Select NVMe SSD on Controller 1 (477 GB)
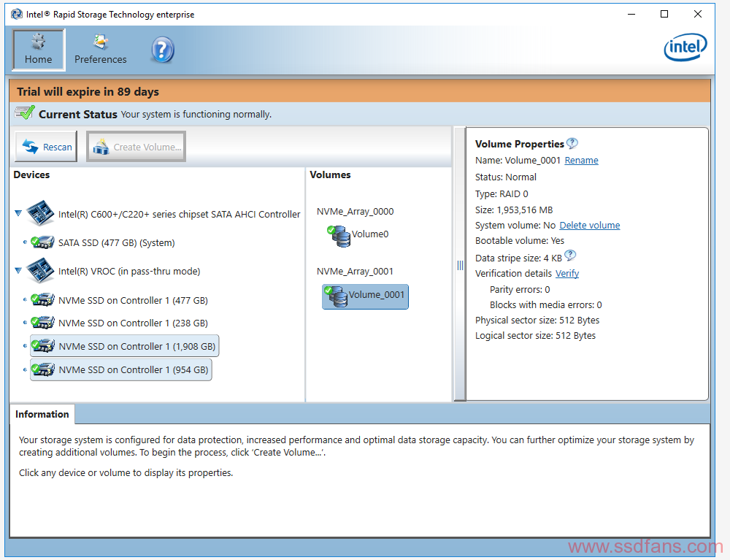The width and height of the screenshot is (730, 560). tap(133, 301)
